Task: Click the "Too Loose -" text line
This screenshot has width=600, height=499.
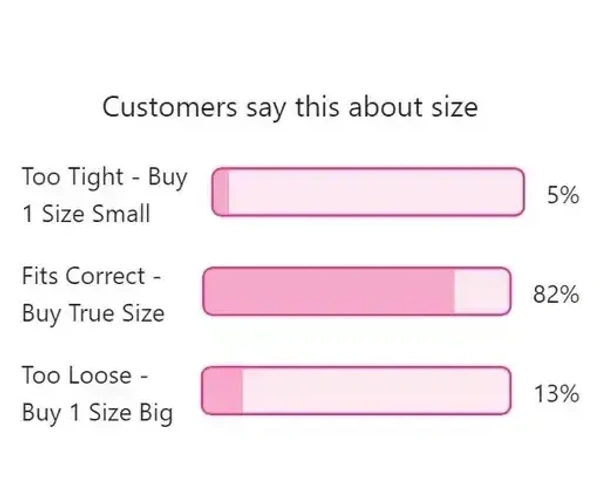Action: point(84,375)
